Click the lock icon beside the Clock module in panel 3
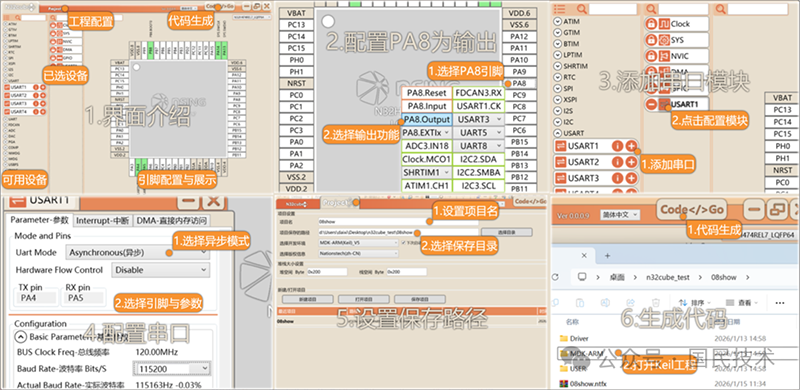The height and width of the screenshot is (390, 800). coord(651,24)
